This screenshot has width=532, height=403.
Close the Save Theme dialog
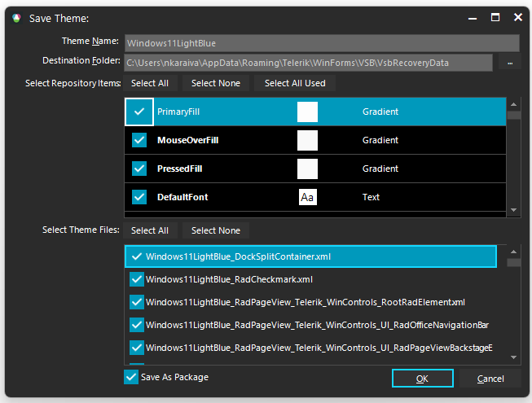pos(518,17)
